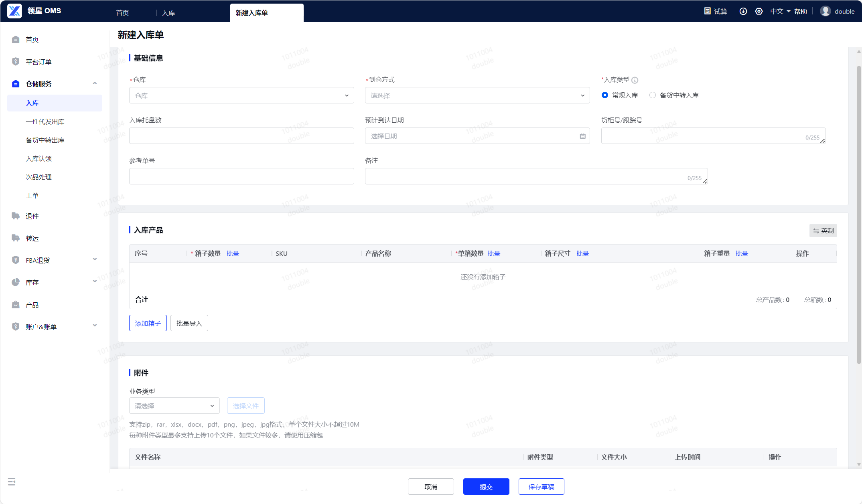Click the 总产品数: 0 summary text
Viewport: 862px width, 504px height.
pyautogui.click(x=773, y=300)
